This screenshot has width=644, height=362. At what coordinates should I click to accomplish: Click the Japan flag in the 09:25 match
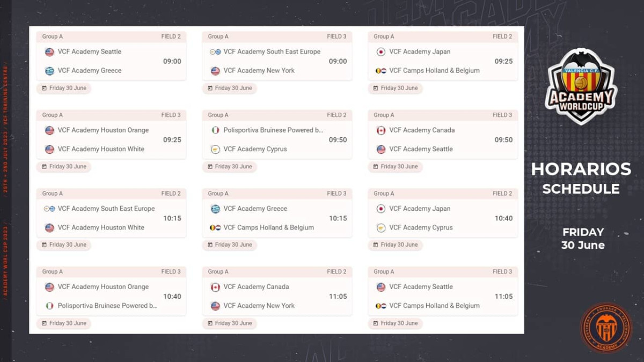click(x=381, y=52)
